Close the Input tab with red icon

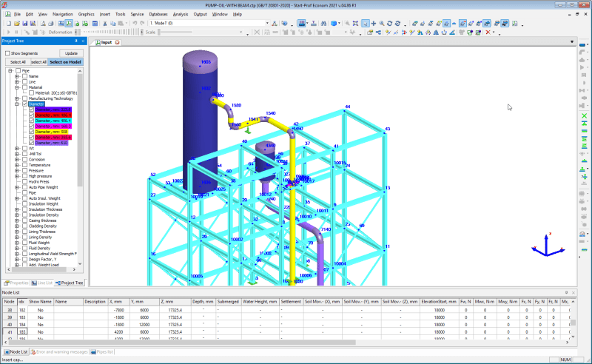118,42
